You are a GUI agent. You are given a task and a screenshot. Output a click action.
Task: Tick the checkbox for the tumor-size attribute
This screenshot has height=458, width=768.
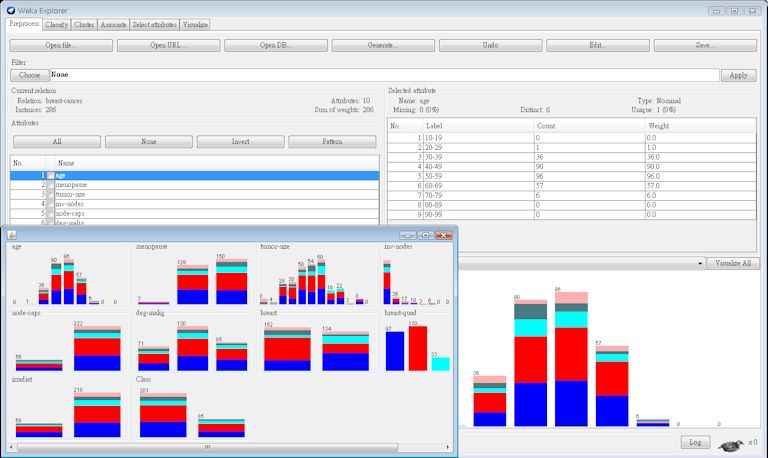[50, 194]
